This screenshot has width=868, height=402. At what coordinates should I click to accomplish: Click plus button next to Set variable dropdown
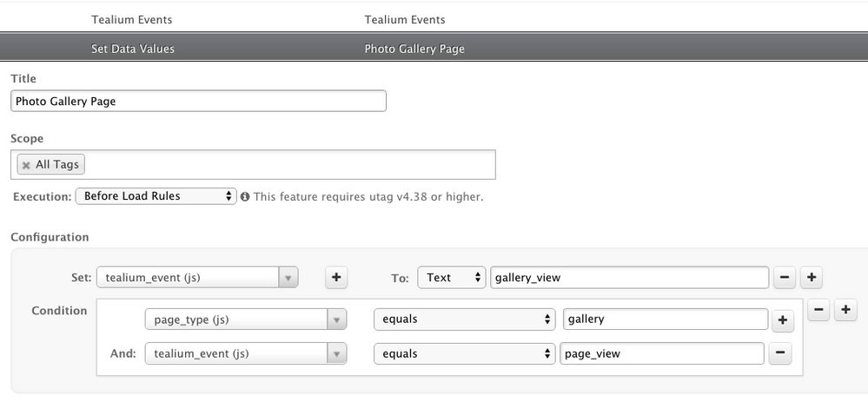pyautogui.click(x=337, y=278)
